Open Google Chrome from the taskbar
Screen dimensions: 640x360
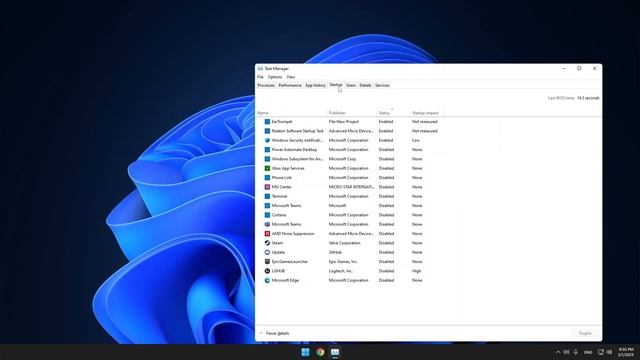320,352
